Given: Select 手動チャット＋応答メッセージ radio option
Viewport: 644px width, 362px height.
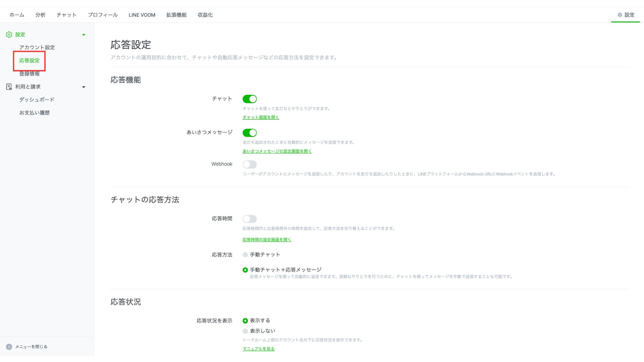Looking at the screenshot, I should [245, 270].
